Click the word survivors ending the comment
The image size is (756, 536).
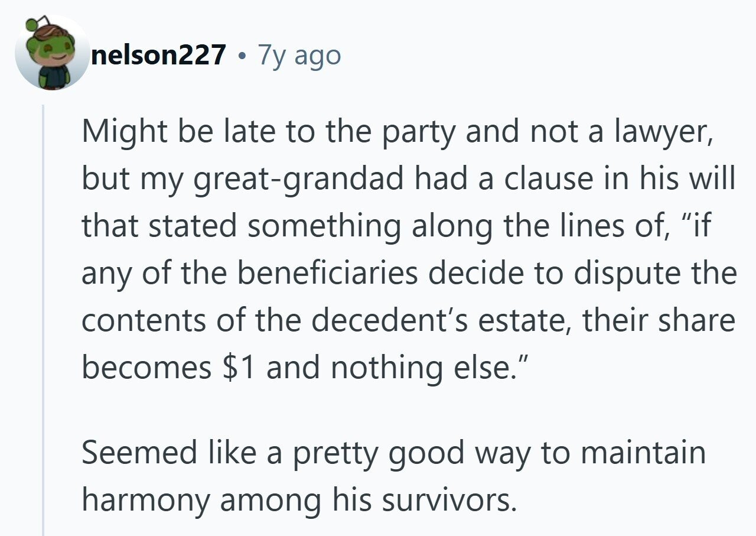click(x=447, y=501)
